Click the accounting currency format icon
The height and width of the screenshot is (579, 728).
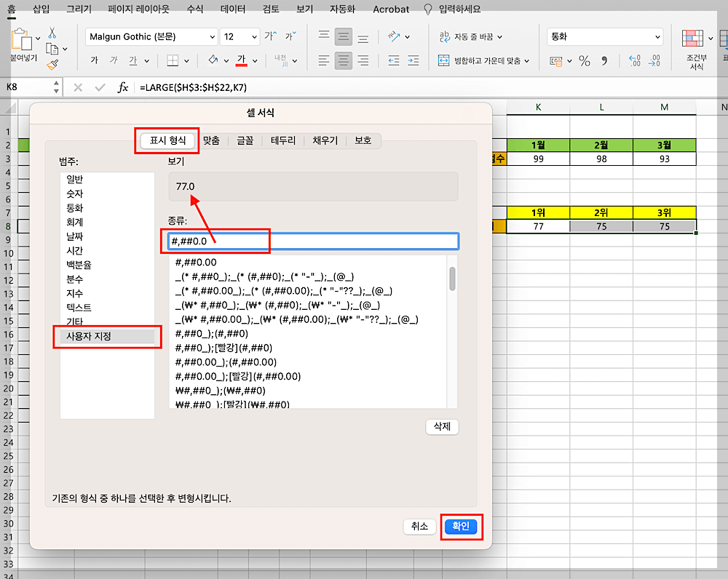(555, 61)
